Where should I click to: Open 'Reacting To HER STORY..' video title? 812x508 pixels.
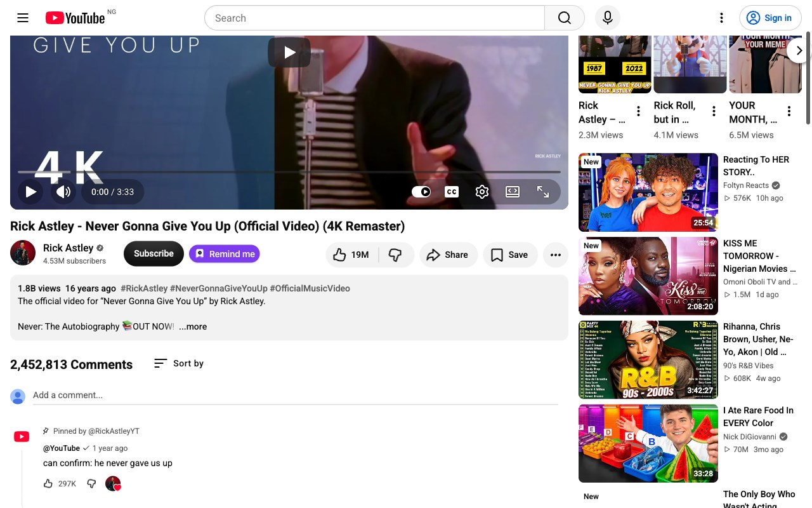coord(756,166)
